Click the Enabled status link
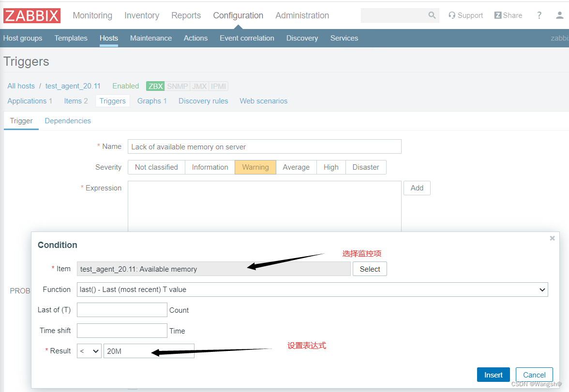Screen dimensions: 569x392 [126, 86]
